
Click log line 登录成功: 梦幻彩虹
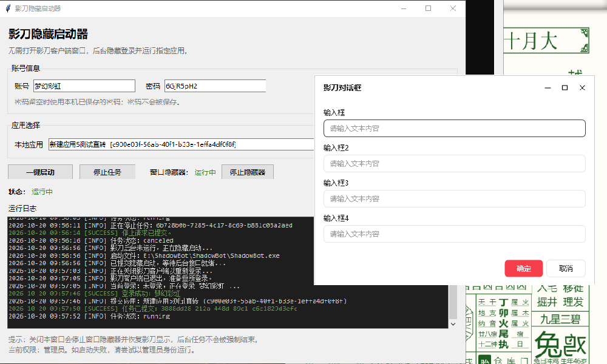[x=95, y=293]
